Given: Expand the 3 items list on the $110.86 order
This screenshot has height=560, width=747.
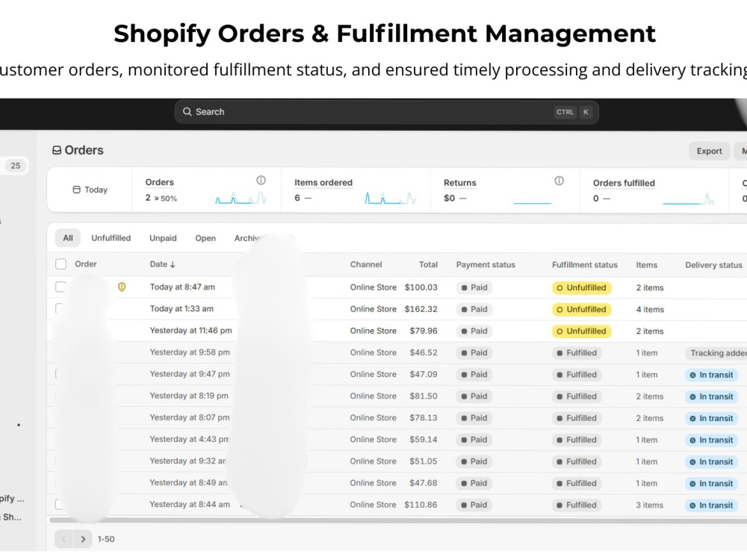Looking at the screenshot, I should tap(649, 505).
